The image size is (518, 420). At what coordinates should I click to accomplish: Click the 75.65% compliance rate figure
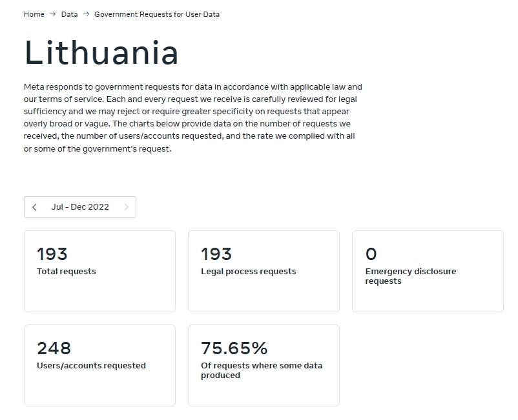tap(234, 348)
